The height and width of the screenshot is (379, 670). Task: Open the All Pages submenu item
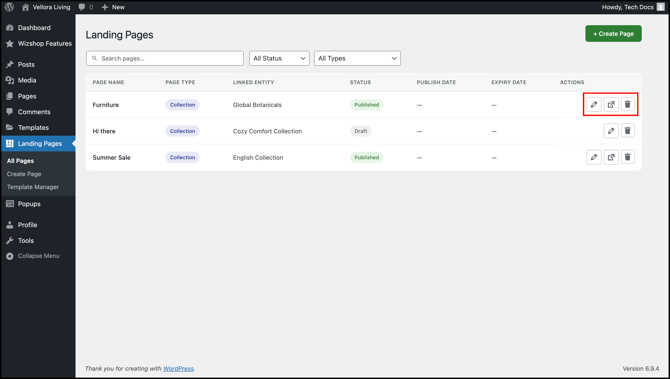pyautogui.click(x=20, y=161)
